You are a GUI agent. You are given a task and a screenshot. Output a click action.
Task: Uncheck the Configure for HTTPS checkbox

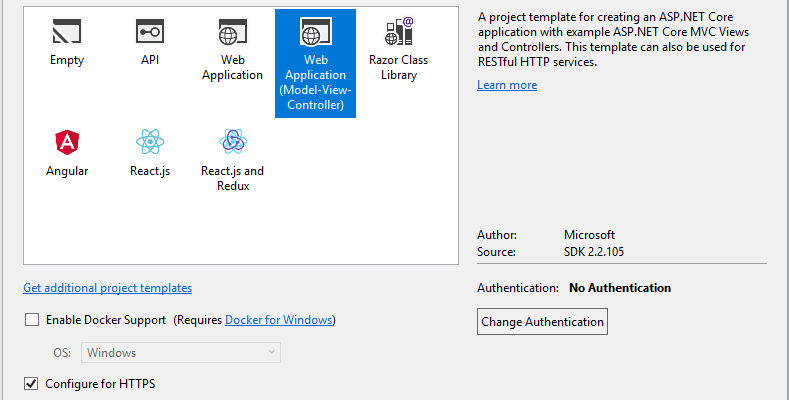click(x=32, y=383)
